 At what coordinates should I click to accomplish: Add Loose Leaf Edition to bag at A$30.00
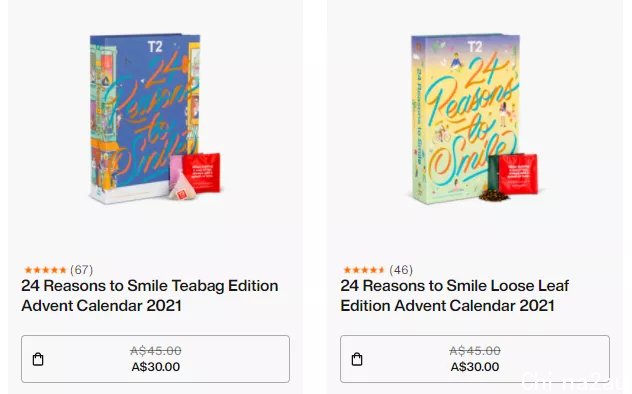click(474, 359)
